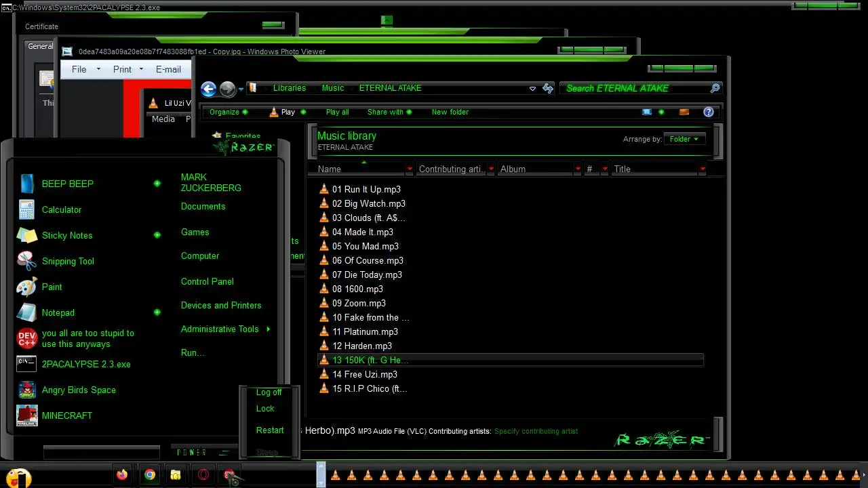Open Opera from the taskbar
The width and height of the screenshot is (868, 488).
tap(203, 475)
